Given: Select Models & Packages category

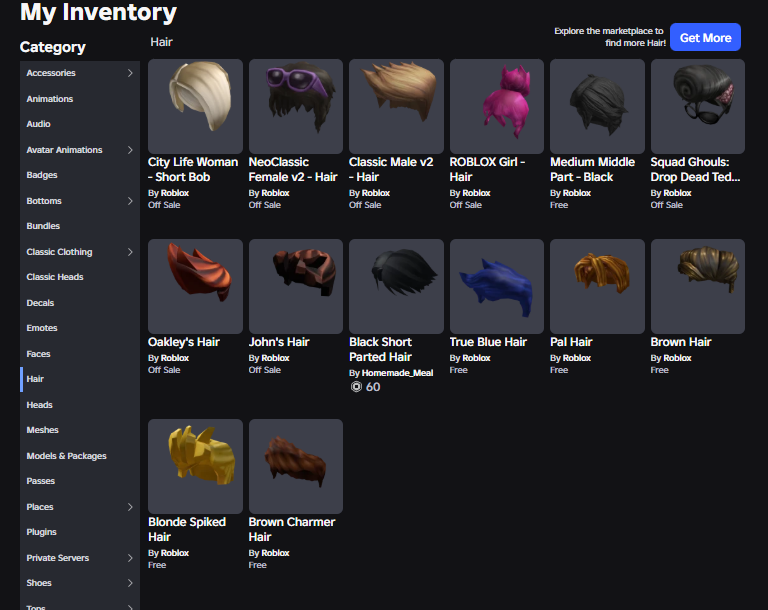Looking at the screenshot, I should (66, 456).
